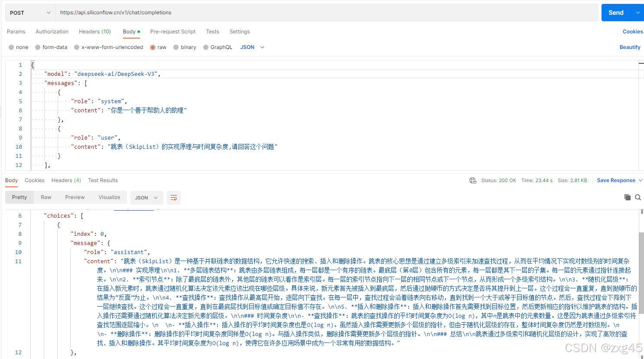Click the Save Response link
The height and width of the screenshot is (359, 644).
(x=616, y=180)
